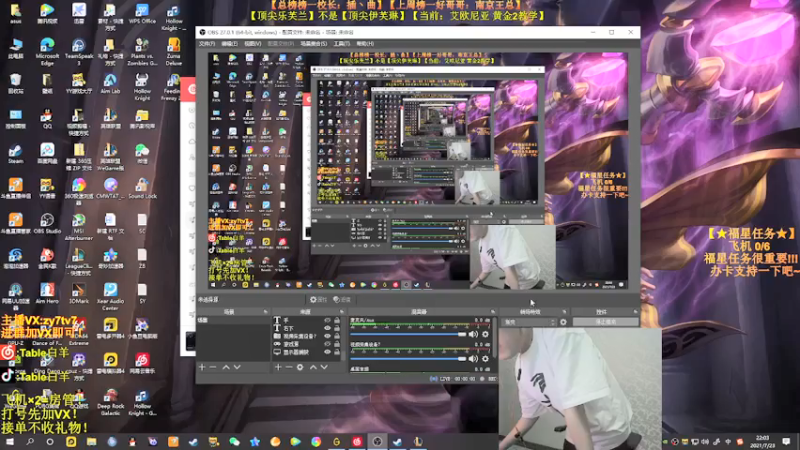Add a new scene with the plus icon
800x450 pixels.
pyautogui.click(x=202, y=367)
